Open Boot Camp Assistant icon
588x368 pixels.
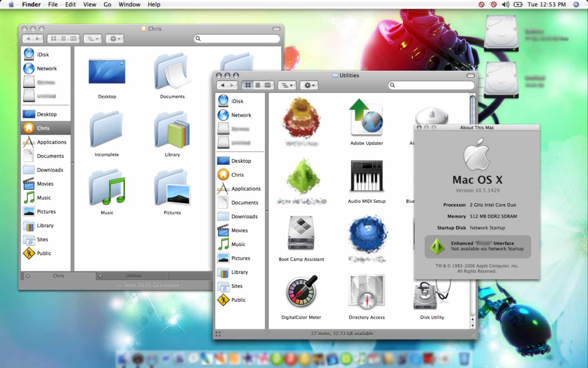pos(301,233)
